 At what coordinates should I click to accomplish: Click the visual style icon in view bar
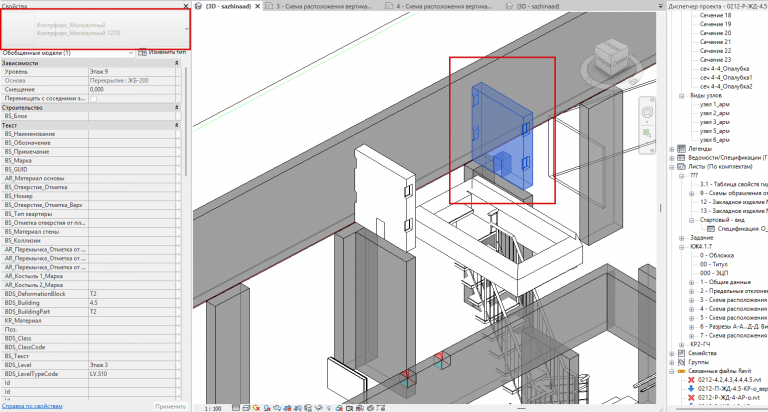click(246, 408)
